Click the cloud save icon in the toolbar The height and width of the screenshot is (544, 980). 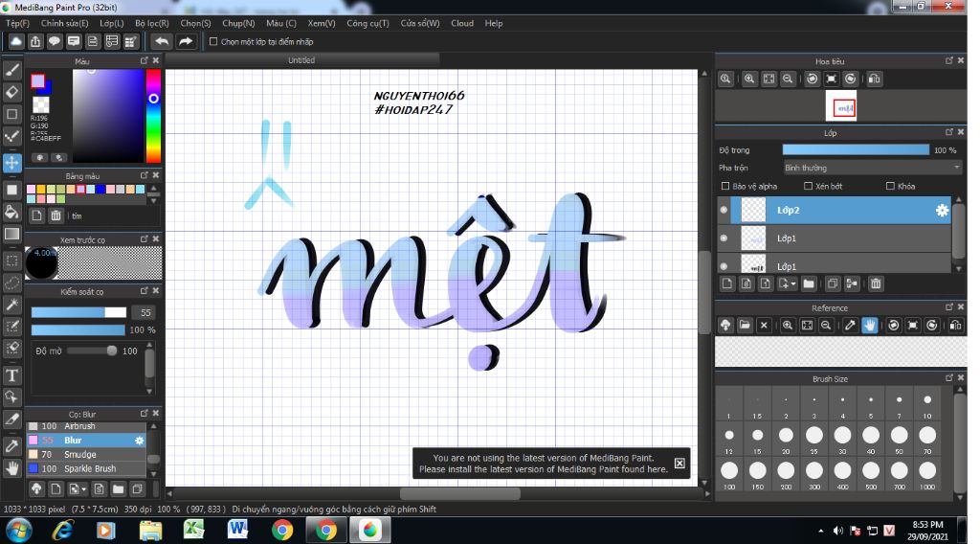coord(16,41)
